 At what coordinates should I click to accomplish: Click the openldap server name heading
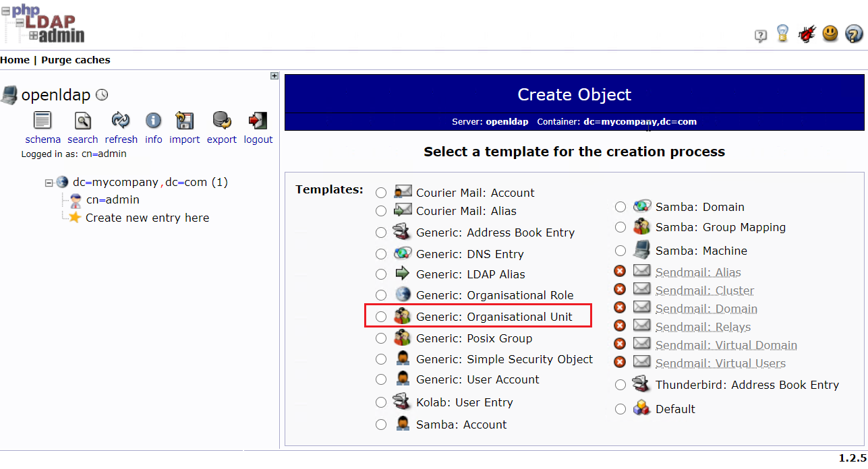click(x=57, y=94)
